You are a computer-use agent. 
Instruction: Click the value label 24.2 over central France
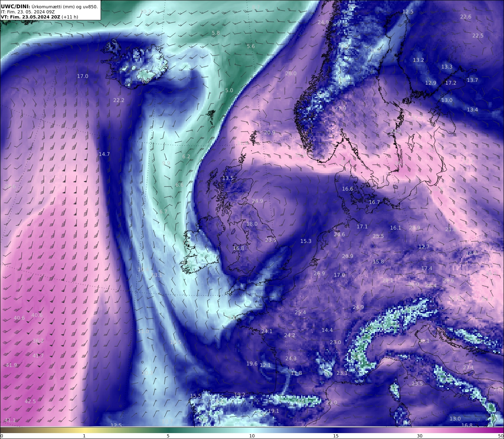(289, 335)
